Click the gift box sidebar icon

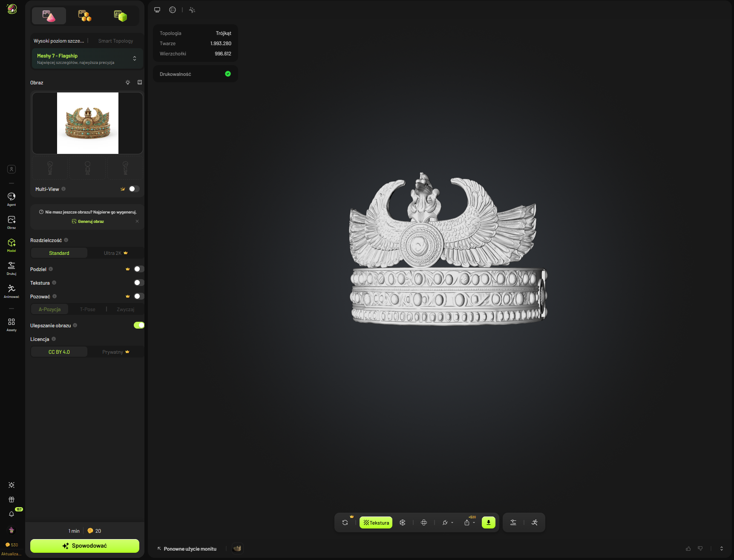(12, 499)
